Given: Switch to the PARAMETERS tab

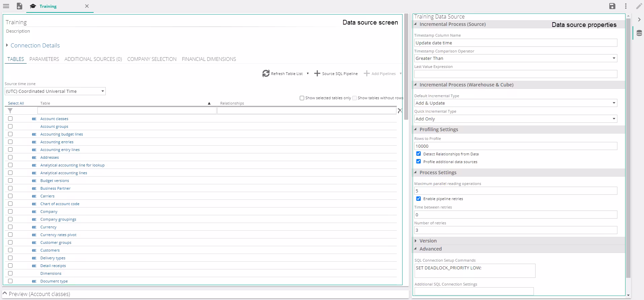Looking at the screenshot, I should (x=44, y=59).
